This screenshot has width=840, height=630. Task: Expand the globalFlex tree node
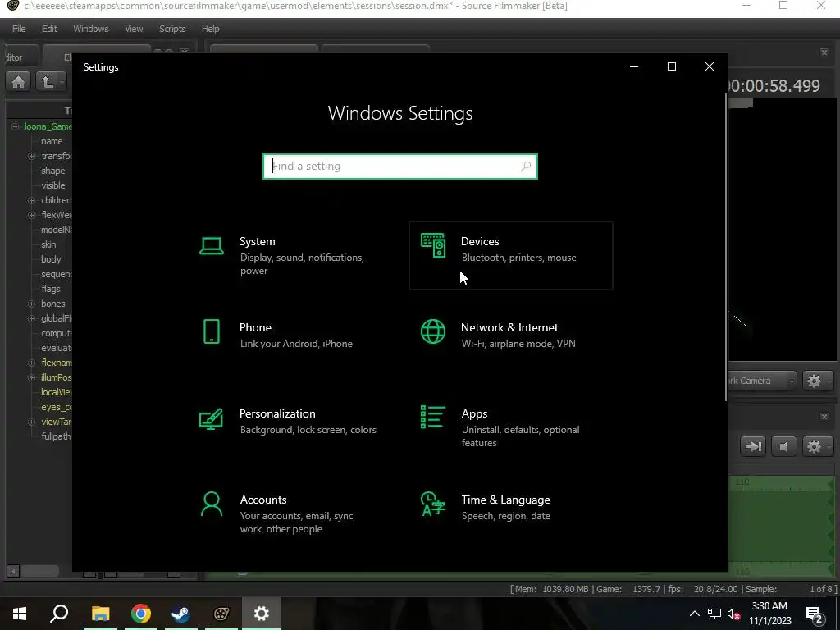[32, 318]
